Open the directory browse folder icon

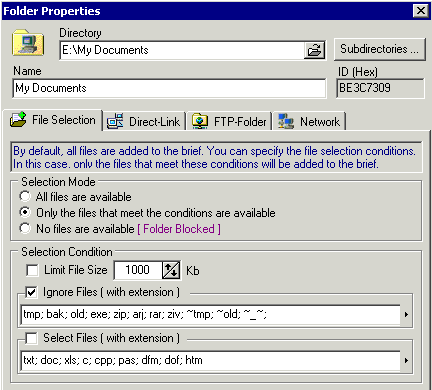[x=314, y=50]
